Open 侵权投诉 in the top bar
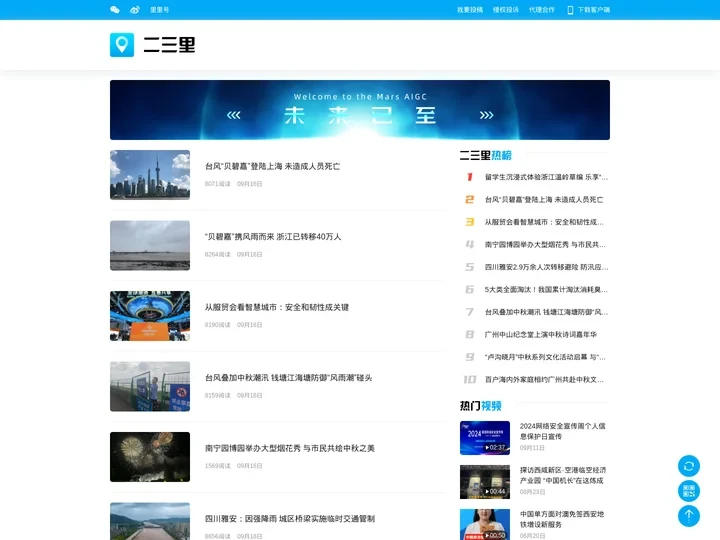This screenshot has width=720, height=540. pos(506,10)
